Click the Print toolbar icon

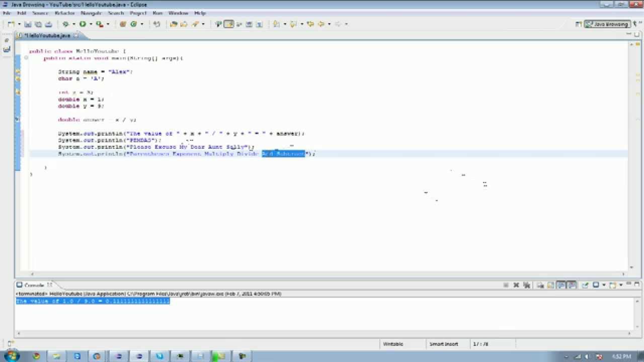[x=49, y=24]
